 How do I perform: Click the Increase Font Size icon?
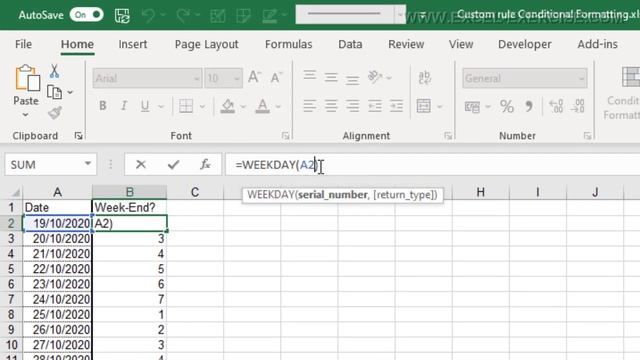tap(254, 77)
